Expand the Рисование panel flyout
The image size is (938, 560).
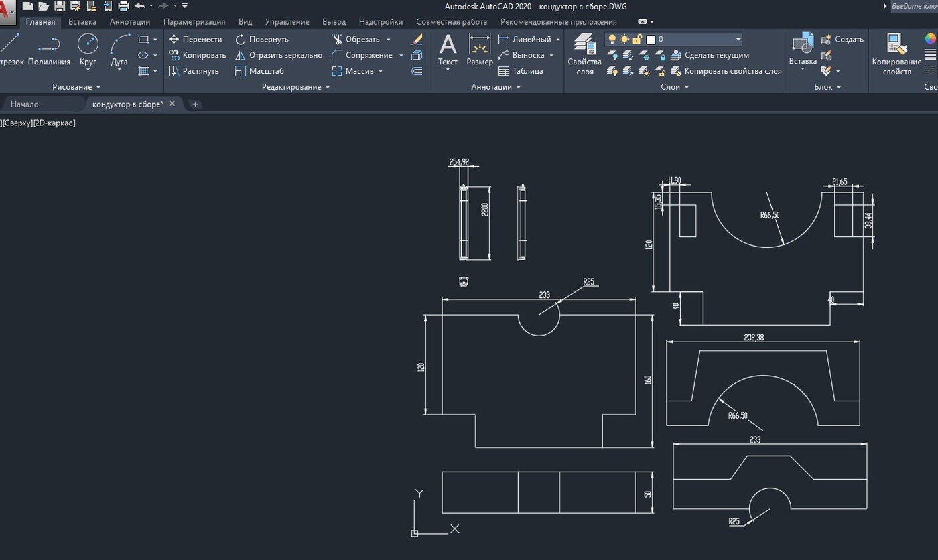click(x=98, y=87)
